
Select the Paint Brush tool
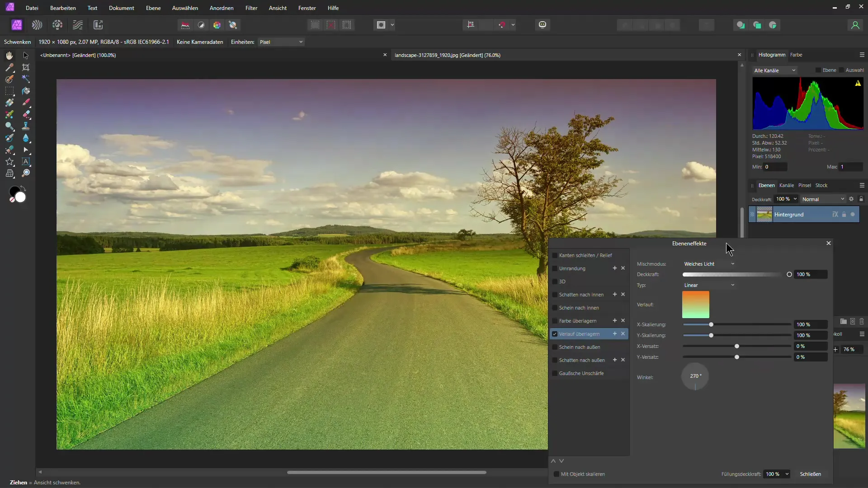coord(26,103)
